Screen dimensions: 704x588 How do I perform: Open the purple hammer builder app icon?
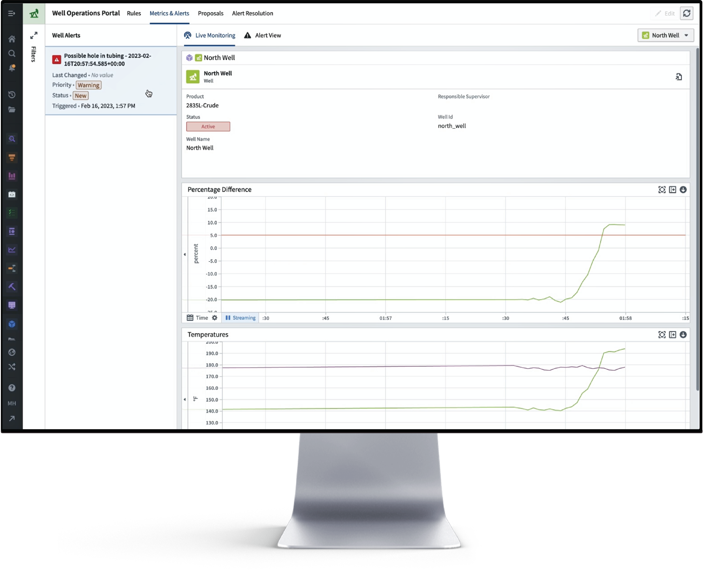pyautogui.click(x=12, y=287)
